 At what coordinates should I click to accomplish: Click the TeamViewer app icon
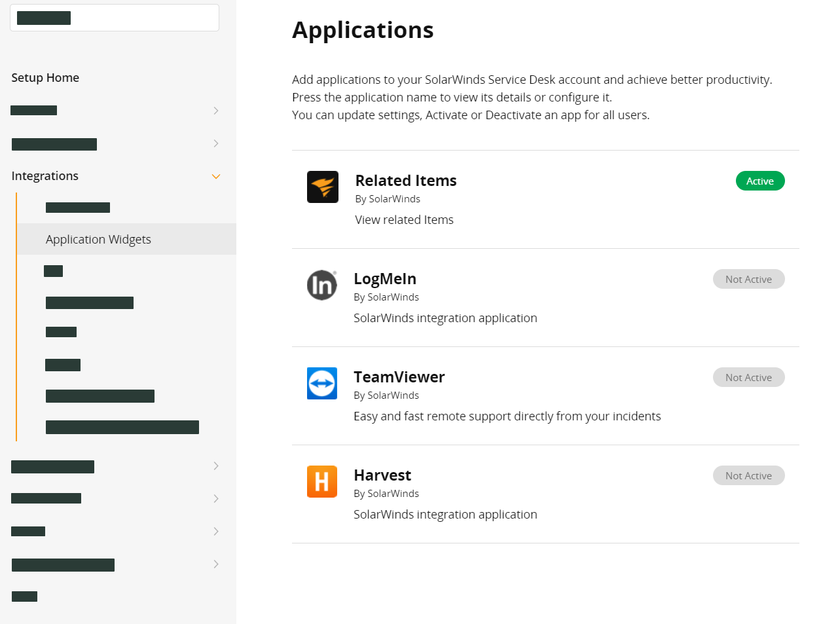322,383
